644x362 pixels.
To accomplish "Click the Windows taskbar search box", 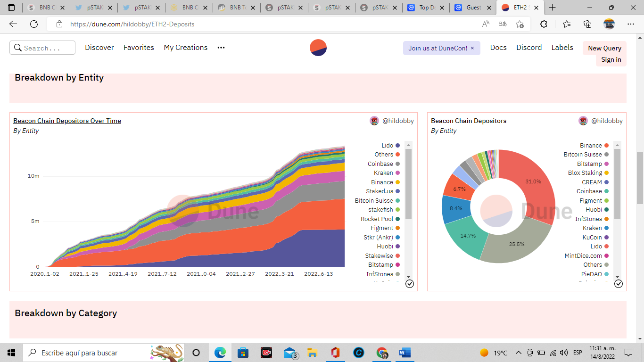I will pyautogui.click(x=104, y=353).
